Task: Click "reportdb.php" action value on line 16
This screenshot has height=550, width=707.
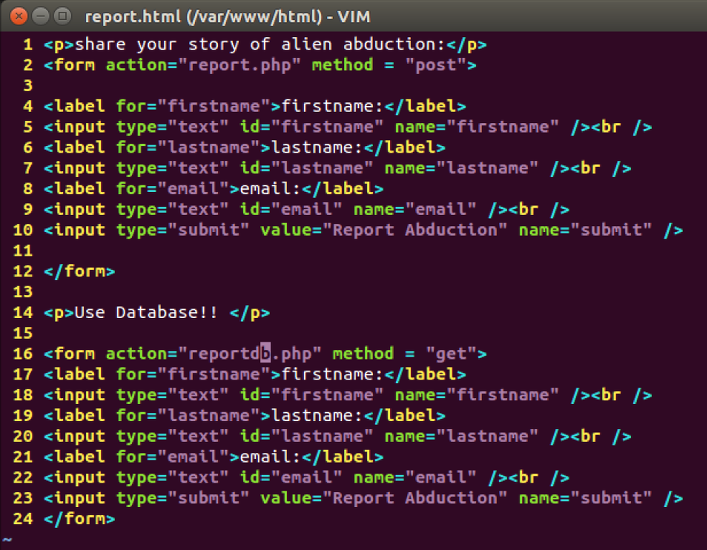Action: coord(250,354)
